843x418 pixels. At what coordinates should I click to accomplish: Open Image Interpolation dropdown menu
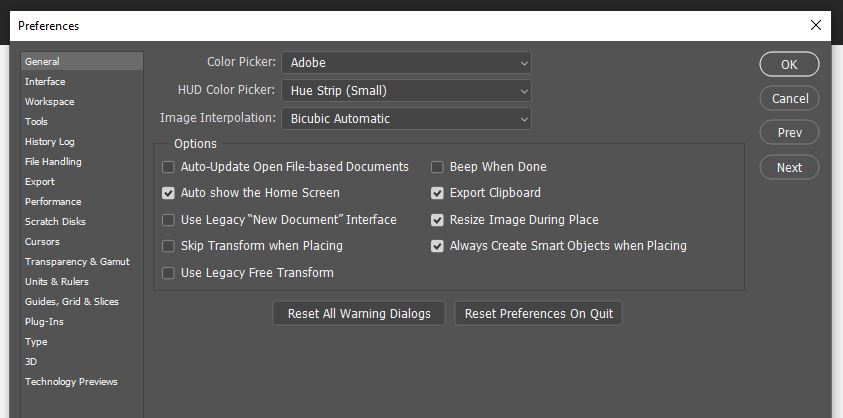point(406,119)
